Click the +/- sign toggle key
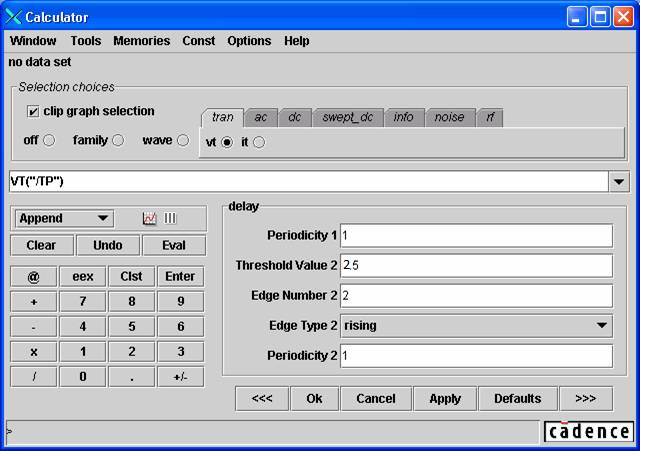646x456 pixels. [180, 377]
